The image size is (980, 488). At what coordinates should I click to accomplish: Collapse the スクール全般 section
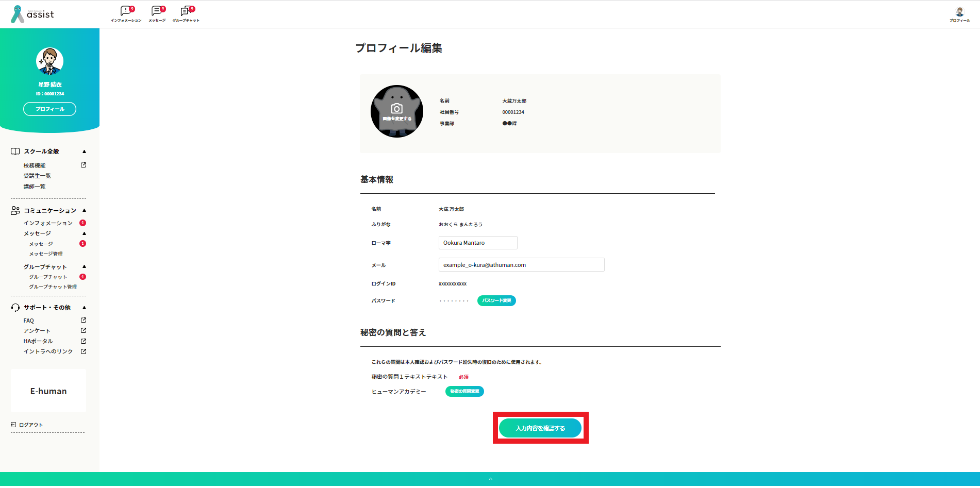point(84,152)
